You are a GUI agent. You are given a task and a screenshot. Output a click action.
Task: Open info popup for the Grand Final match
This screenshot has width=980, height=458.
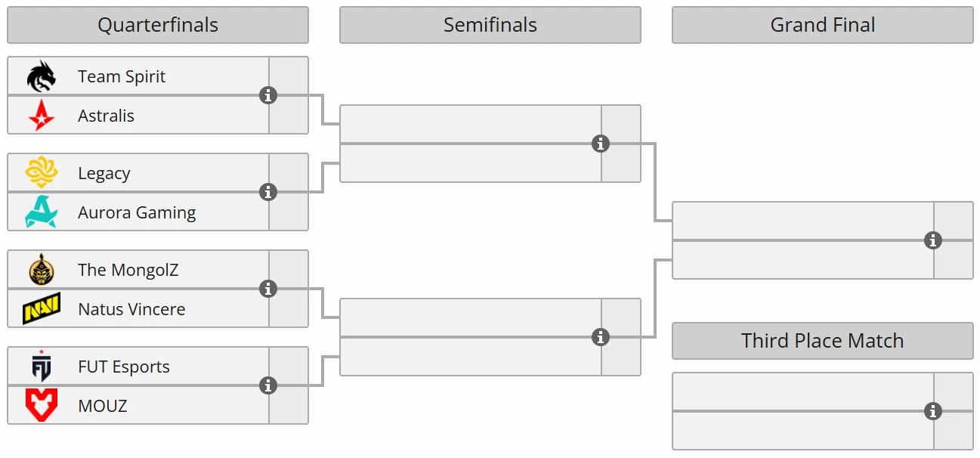(933, 240)
